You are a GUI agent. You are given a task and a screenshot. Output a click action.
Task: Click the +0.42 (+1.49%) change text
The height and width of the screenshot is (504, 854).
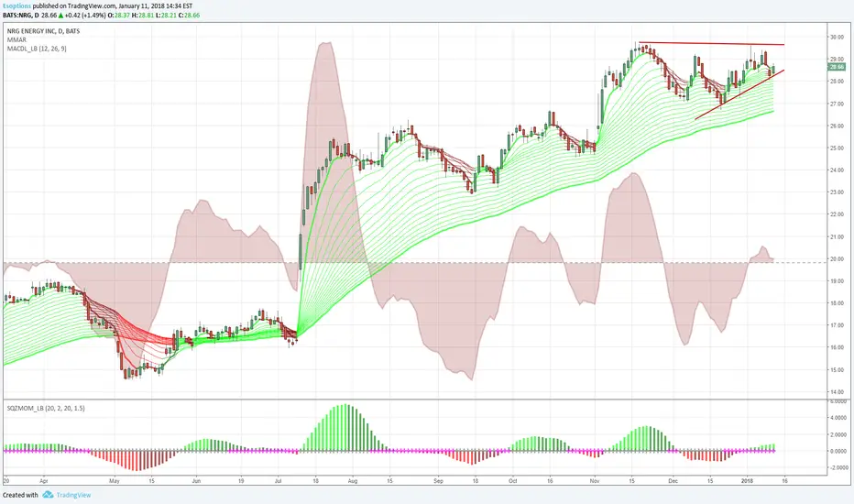pyautogui.click(x=85, y=16)
